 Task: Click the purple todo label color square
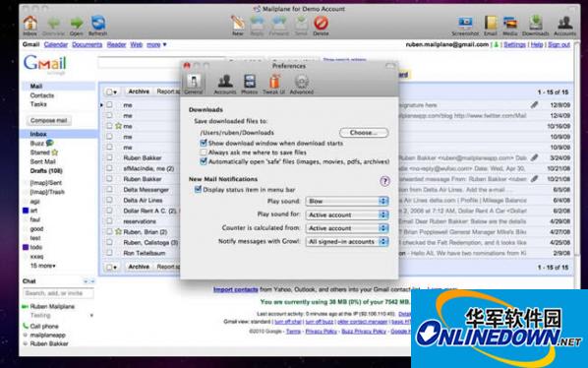(26, 247)
